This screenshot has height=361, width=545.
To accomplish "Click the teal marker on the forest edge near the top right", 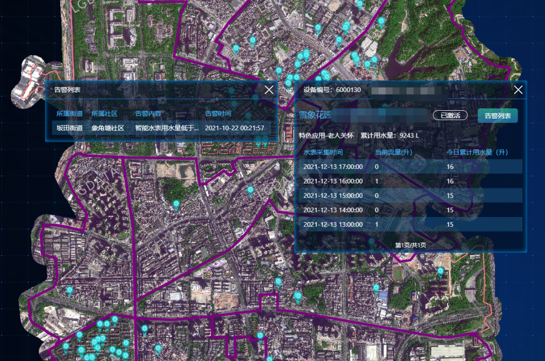I will [381, 22].
